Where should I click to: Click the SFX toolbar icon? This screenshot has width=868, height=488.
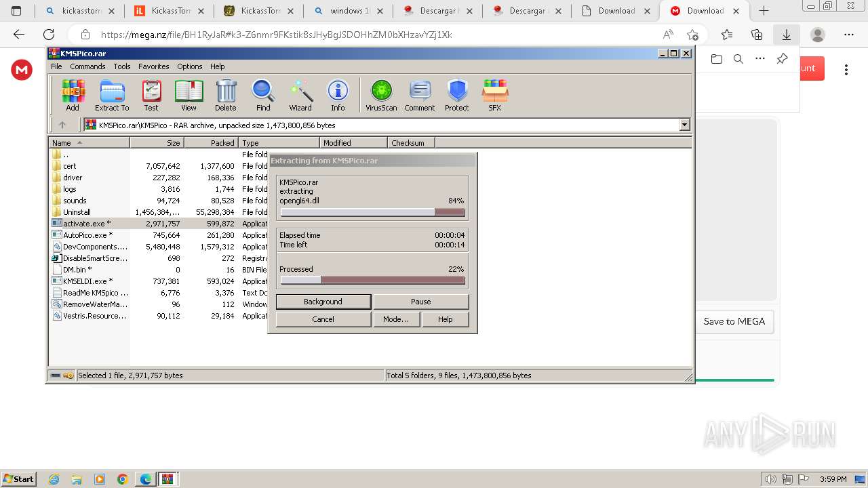tap(495, 95)
